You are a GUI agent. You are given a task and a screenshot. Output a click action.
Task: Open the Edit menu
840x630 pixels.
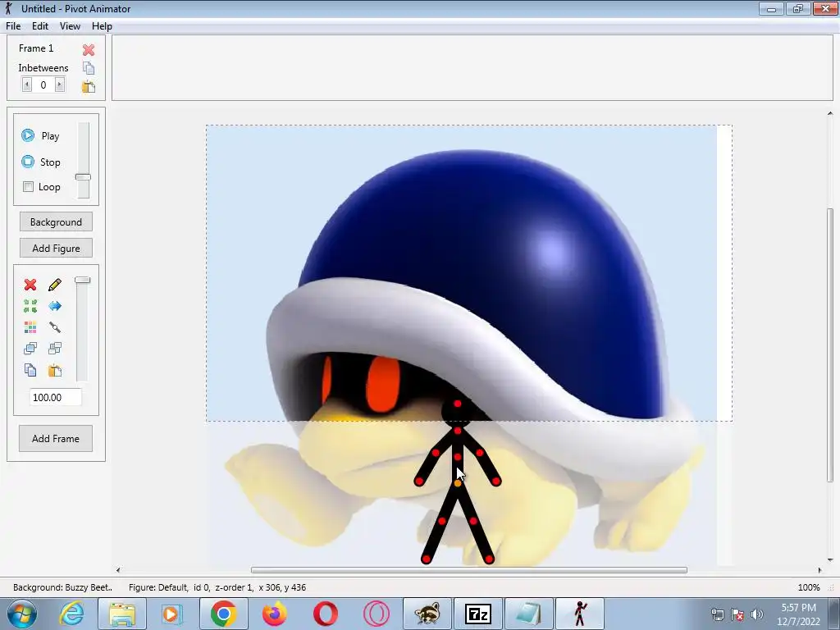40,26
